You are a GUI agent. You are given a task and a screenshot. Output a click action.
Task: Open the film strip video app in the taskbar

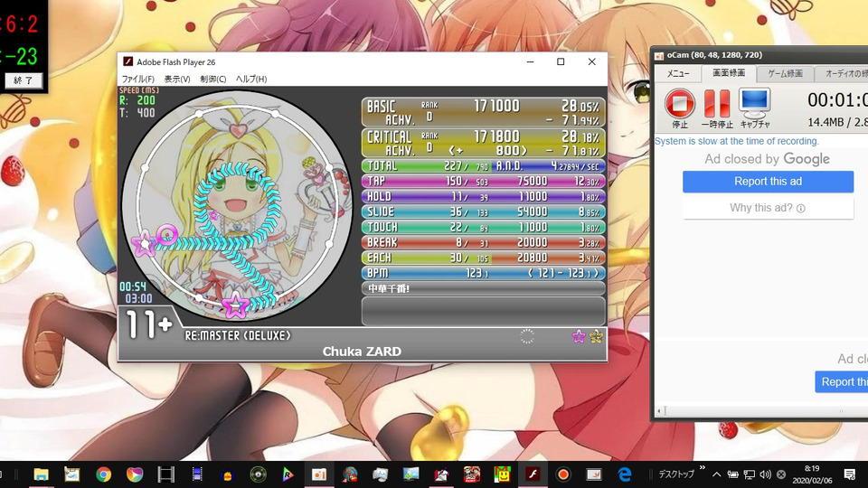pyautogui.click(x=165, y=474)
